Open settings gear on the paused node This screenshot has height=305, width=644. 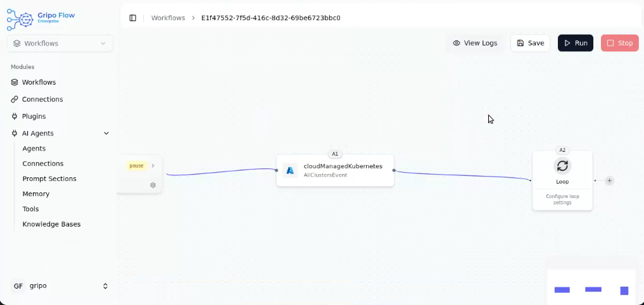click(153, 185)
